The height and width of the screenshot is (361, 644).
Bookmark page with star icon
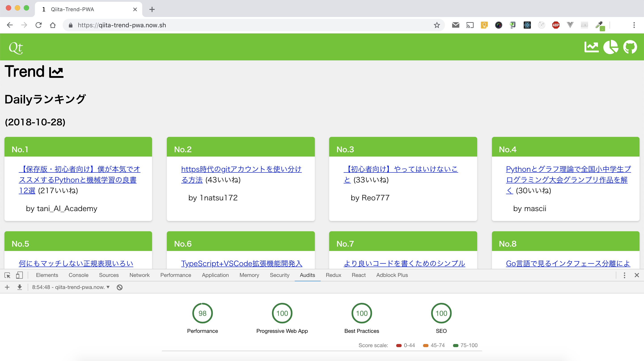point(437,25)
